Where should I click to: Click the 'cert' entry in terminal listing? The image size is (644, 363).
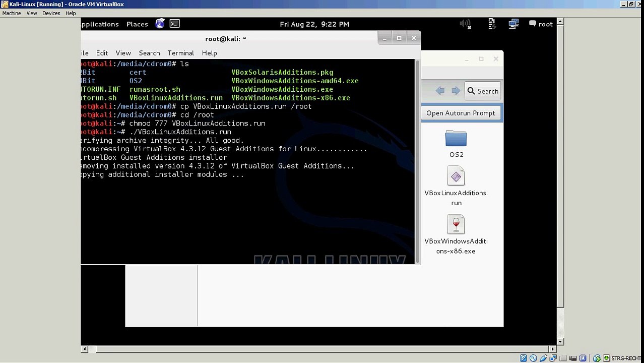138,72
